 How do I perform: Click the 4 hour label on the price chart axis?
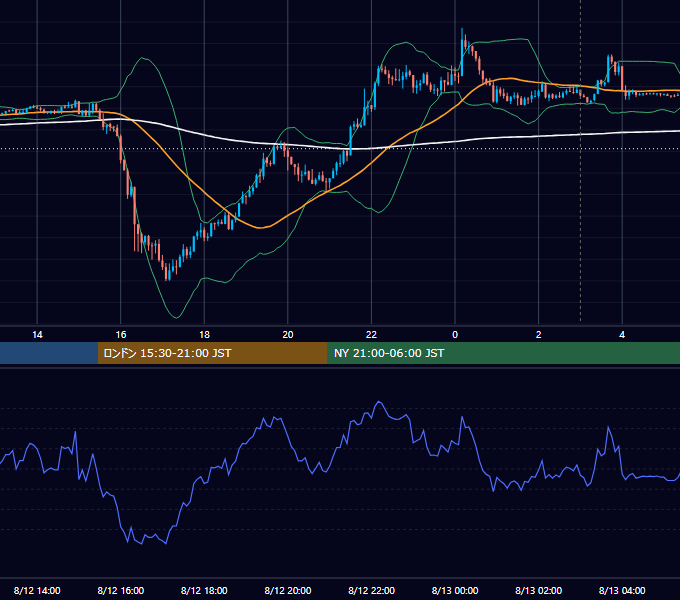point(622,335)
